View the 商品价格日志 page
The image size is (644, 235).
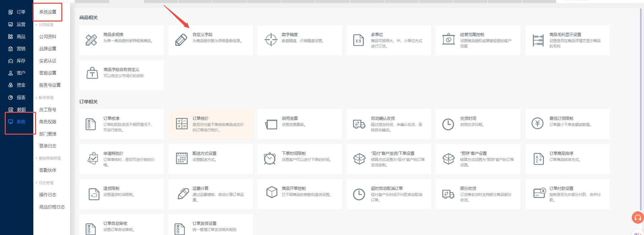pos(52,207)
